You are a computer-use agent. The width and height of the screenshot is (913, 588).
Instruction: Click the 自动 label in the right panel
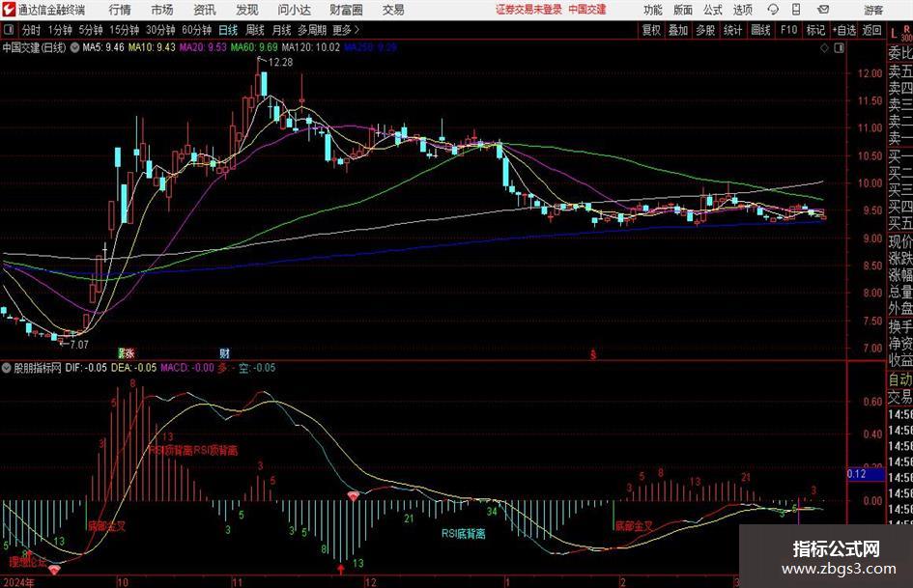click(x=900, y=379)
